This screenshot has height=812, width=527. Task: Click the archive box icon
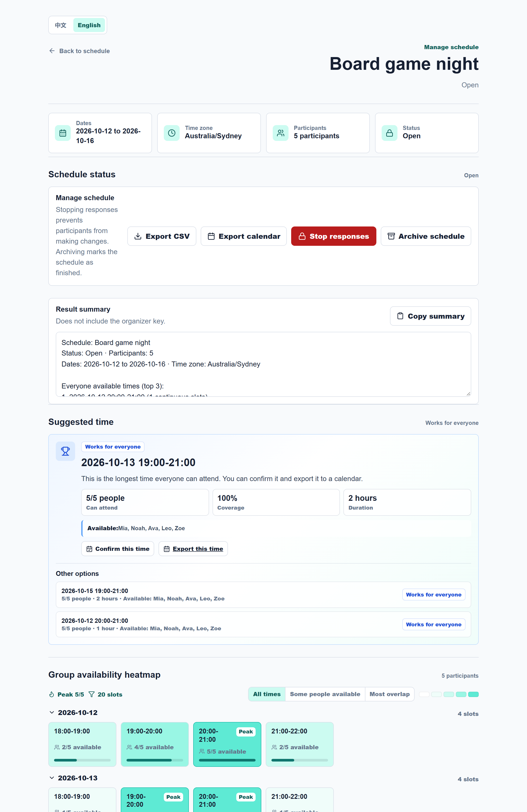[x=391, y=236]
